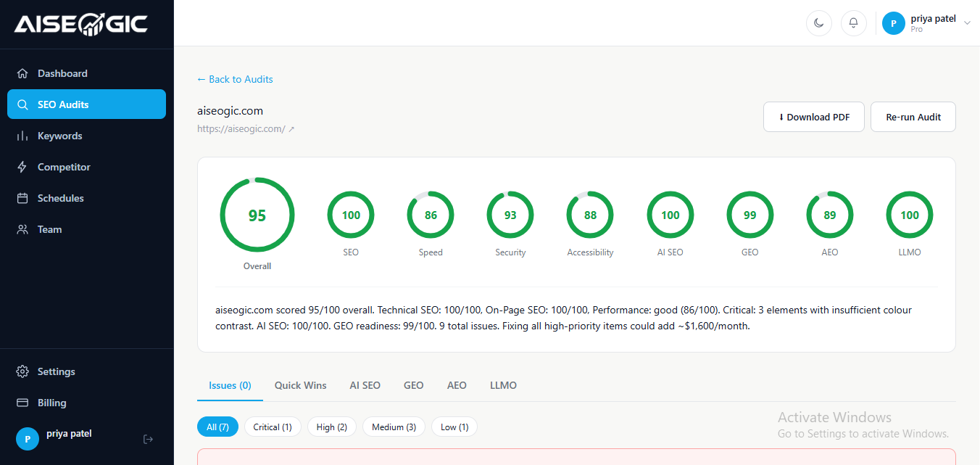Click the Security 93 score ring
This screenshot has height=465, width=980.
point(510,215)
